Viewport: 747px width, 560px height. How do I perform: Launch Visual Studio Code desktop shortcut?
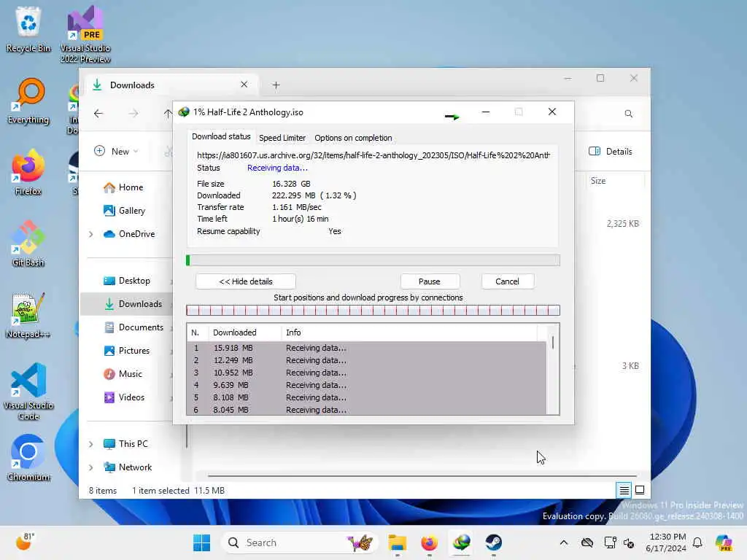coord(28,392)
